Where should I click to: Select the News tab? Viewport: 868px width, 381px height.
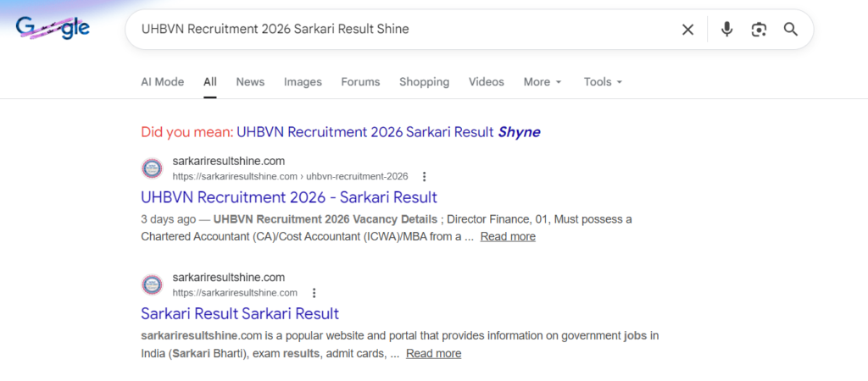(250, 82)
